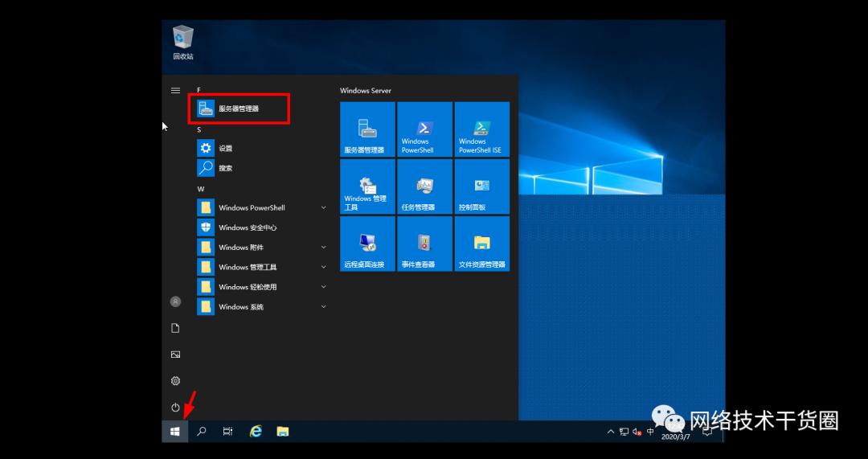Click the letter S section header
The width and height of the screenshot is (868, 459).
click(199, 129)
